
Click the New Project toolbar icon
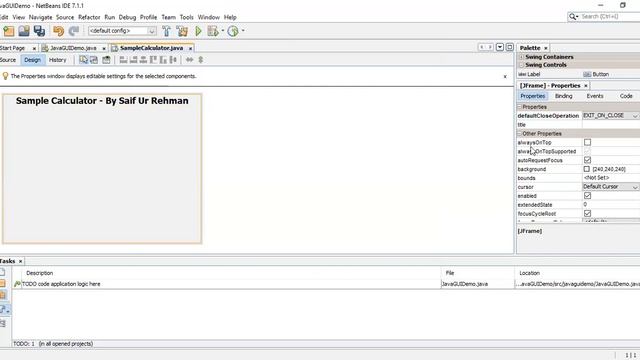tap(9, 31)
